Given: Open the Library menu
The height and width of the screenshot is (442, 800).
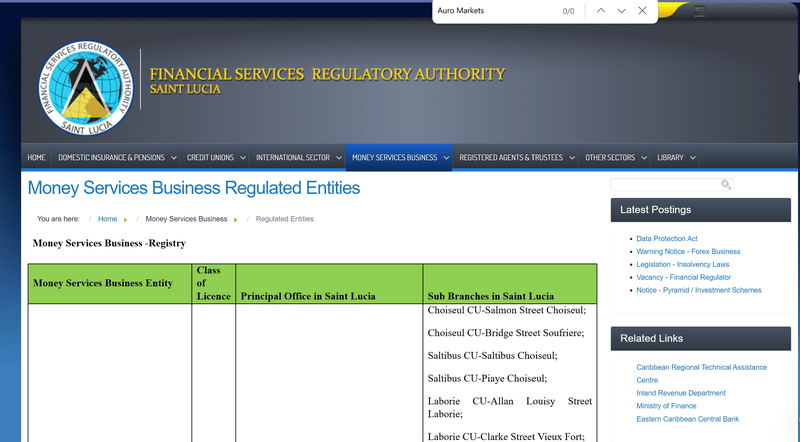Looking at the screenshot, I should point(670,157).
